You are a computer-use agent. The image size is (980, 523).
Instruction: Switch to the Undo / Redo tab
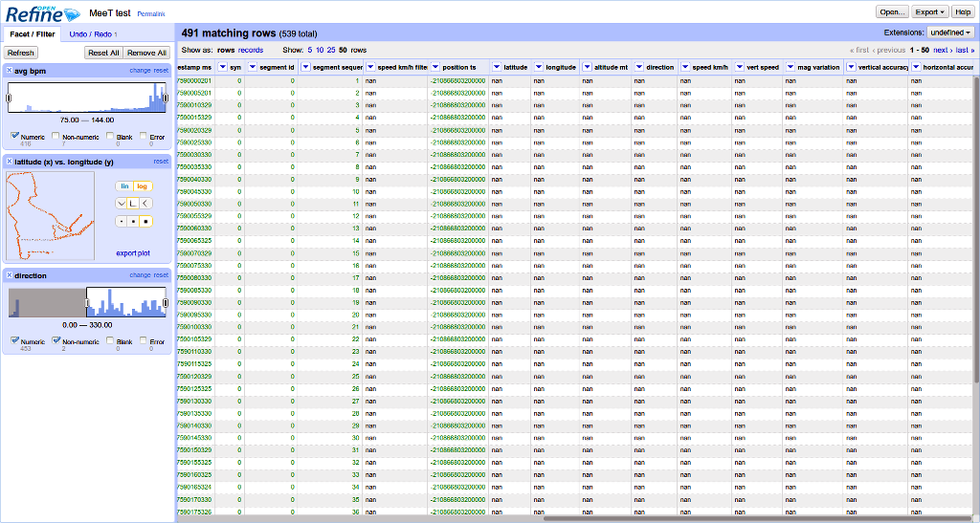click(x=93, y=34)
